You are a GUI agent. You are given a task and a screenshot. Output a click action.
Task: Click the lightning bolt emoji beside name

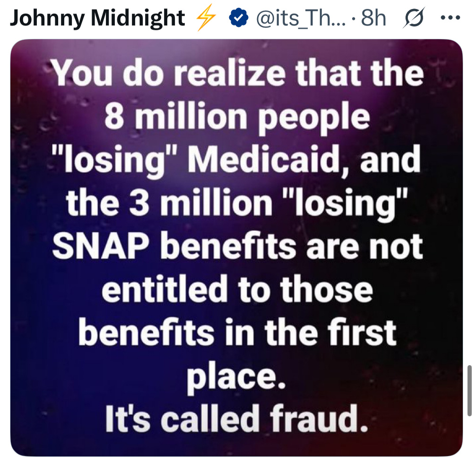coord(206,19)
